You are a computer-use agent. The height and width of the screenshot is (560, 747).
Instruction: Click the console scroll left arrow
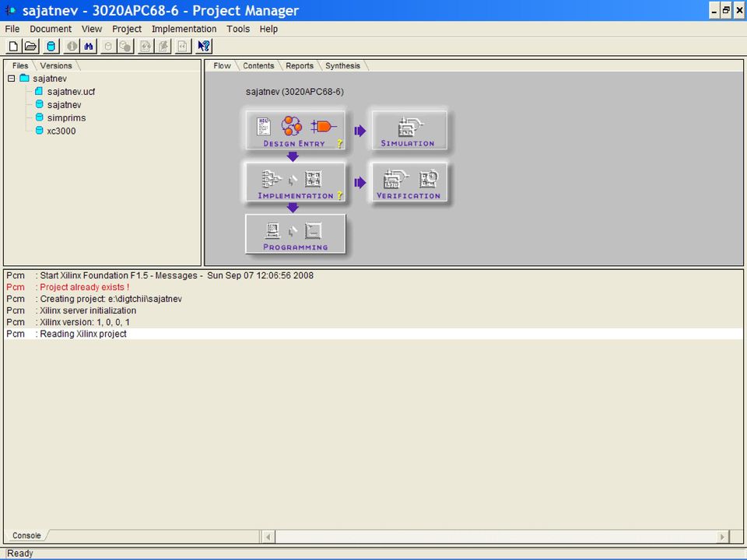268,537
